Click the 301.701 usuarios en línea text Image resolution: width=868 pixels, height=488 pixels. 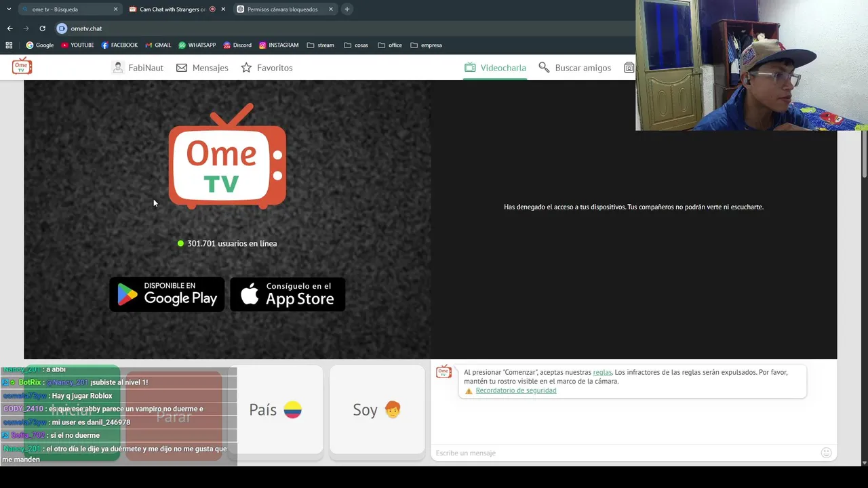pos(232,243)
